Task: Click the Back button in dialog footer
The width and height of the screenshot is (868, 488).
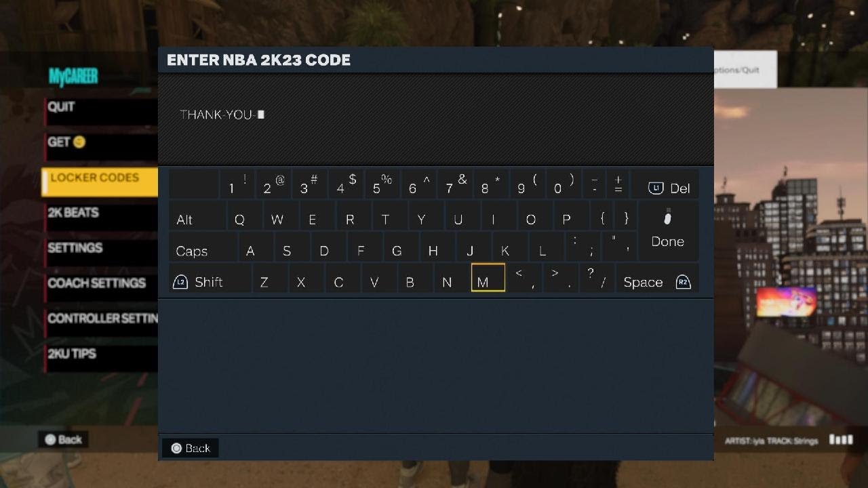Action: tap(191, 448)
